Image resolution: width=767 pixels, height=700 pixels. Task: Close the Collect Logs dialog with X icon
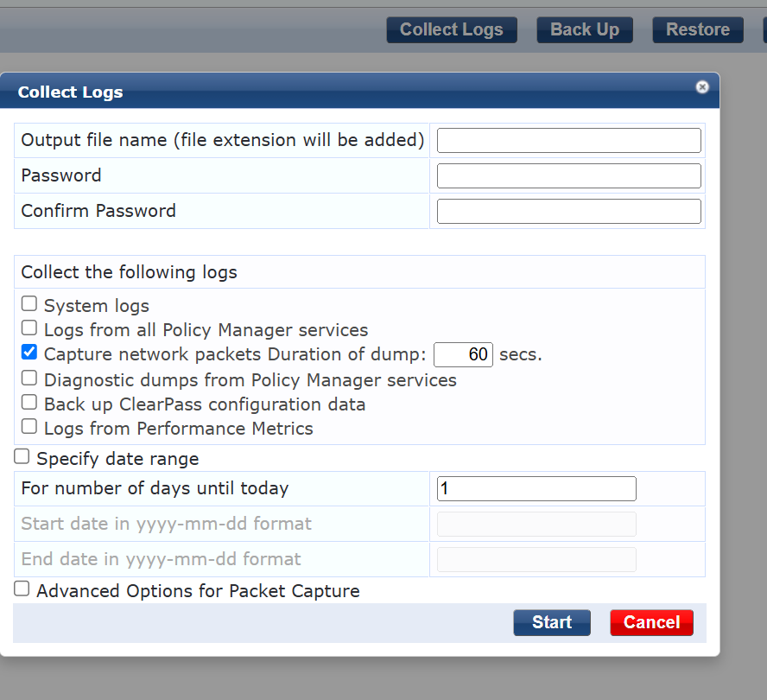[702, 87]
